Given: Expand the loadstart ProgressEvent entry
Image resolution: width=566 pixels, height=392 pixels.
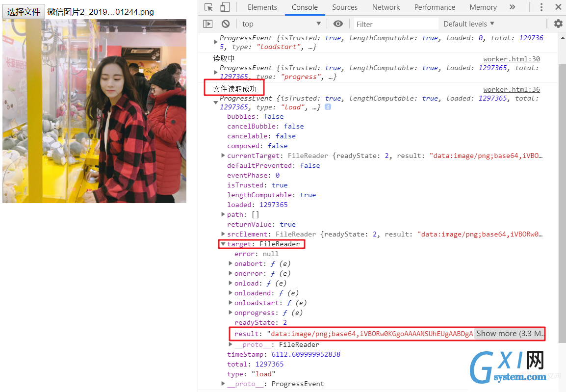Looking at the screenshot, I should point(215,42).
